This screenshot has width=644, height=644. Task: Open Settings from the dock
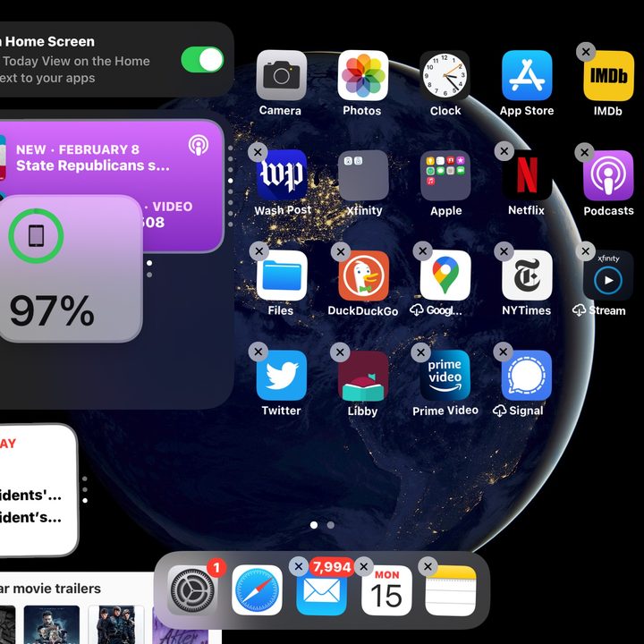pos(192,590)
